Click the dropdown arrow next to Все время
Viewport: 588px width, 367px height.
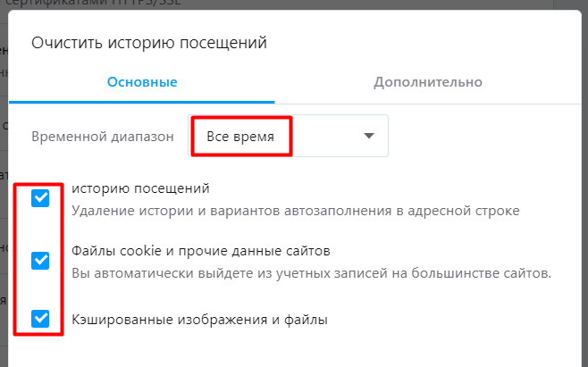pyautogui.click(x=368, y=136)
